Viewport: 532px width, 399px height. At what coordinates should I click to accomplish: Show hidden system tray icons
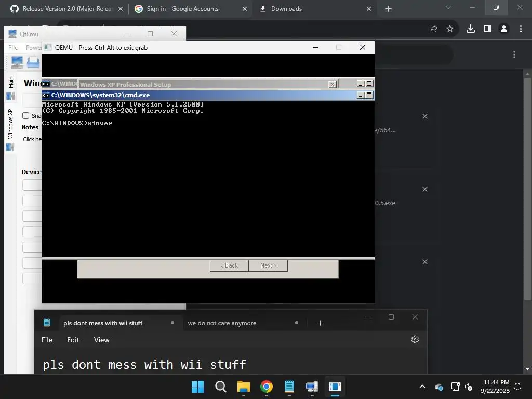coord(422,387)
